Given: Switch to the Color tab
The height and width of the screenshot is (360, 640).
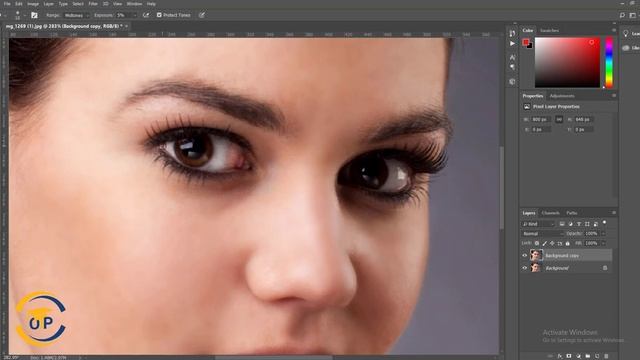Looking at the screenshot, I should [528, 31].
